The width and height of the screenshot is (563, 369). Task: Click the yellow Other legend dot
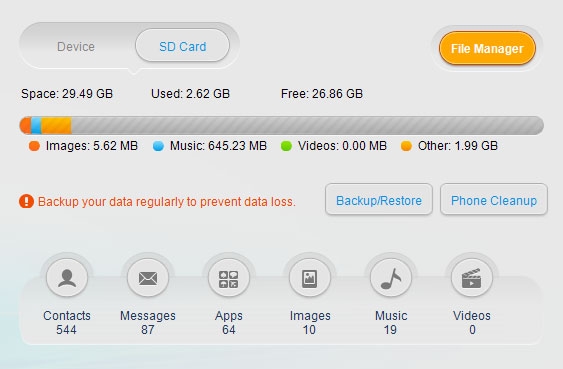point(406,146)
